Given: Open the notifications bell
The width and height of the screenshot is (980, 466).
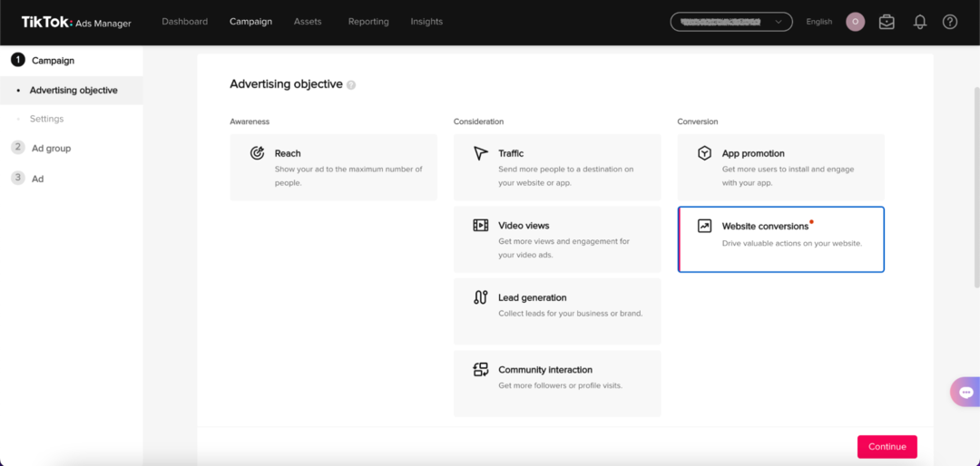Looking at the screenshot, I should (920, 22).
